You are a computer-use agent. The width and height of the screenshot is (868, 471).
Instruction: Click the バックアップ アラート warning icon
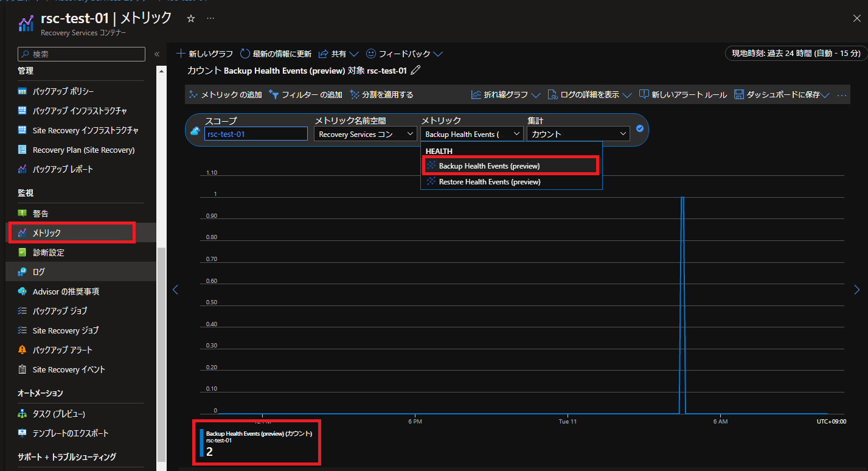[x=22, y=350]
